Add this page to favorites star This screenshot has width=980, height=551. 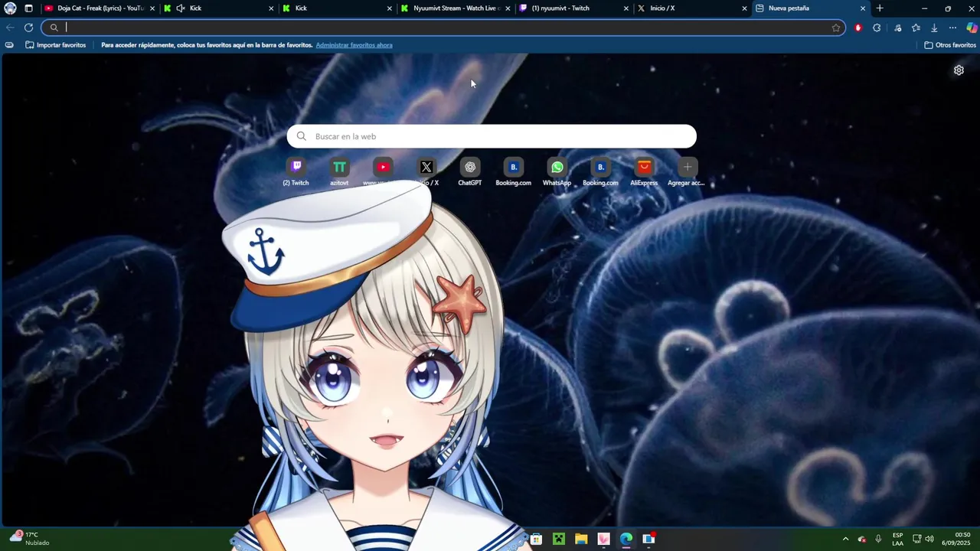836,28
